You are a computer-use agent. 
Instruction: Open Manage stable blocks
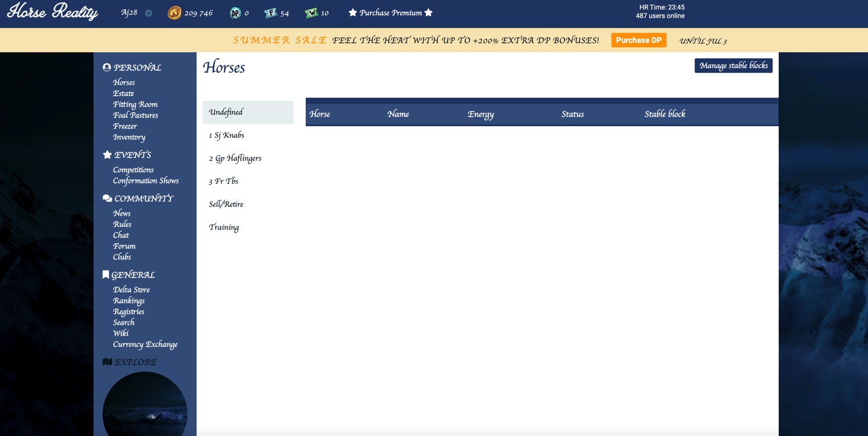733,65
